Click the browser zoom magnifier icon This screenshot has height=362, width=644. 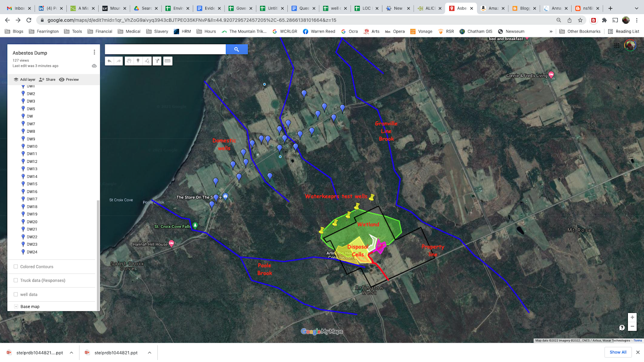pos(559,20)
